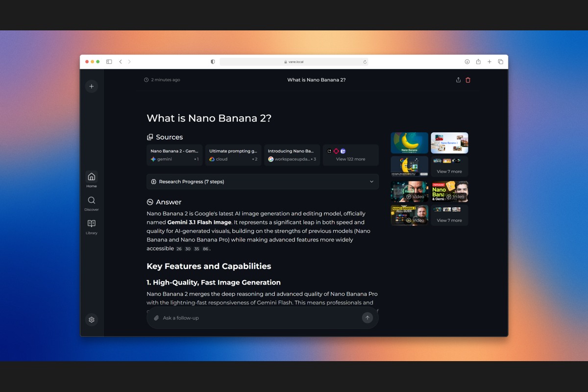Click the privacy shield icon in the toolbar
The height and width of the screenshot is (392, 588).
(213, 62)
